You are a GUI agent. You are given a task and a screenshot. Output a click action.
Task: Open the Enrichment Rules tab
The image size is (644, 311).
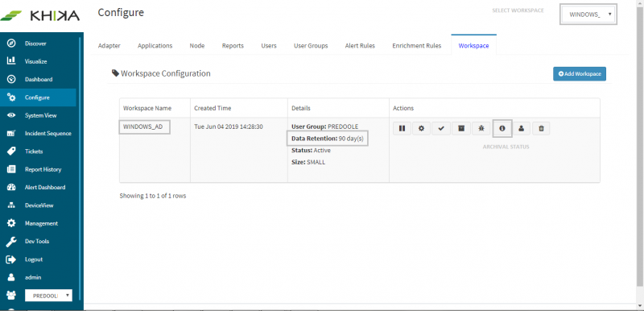click(x=416, y=46)
